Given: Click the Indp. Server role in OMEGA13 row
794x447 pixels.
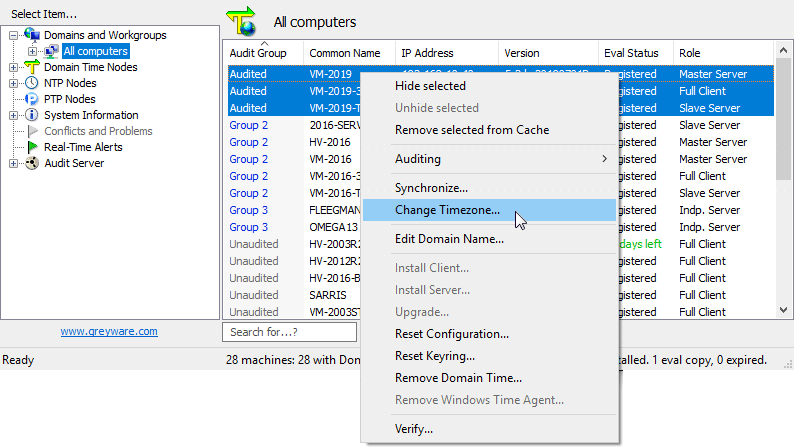Looking at the screenshot, I should click(709, 227).
